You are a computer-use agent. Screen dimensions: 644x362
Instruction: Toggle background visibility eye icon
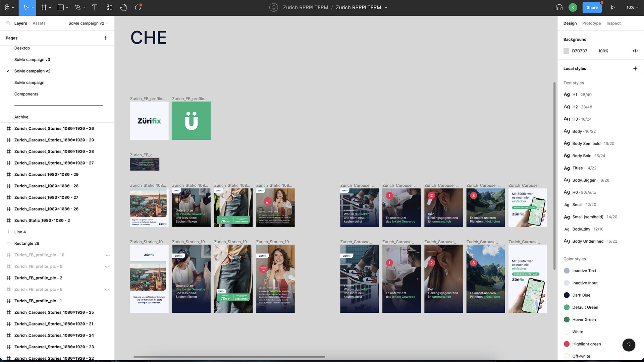635,51
